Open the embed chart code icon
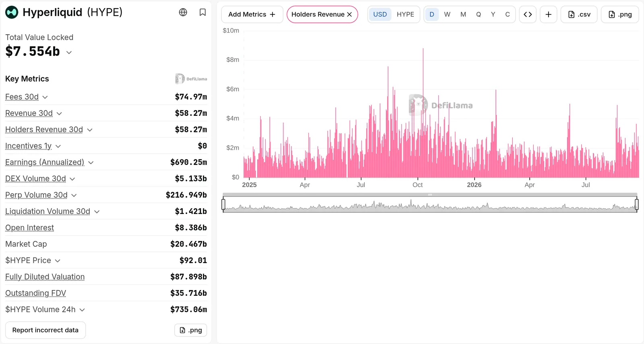 point(528,14)
